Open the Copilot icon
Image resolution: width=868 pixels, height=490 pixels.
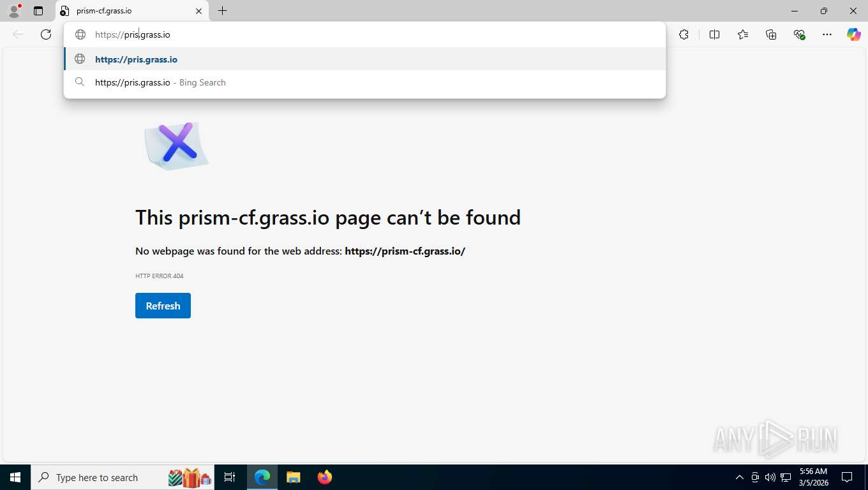pyautogui.click(x=853, y=34)
